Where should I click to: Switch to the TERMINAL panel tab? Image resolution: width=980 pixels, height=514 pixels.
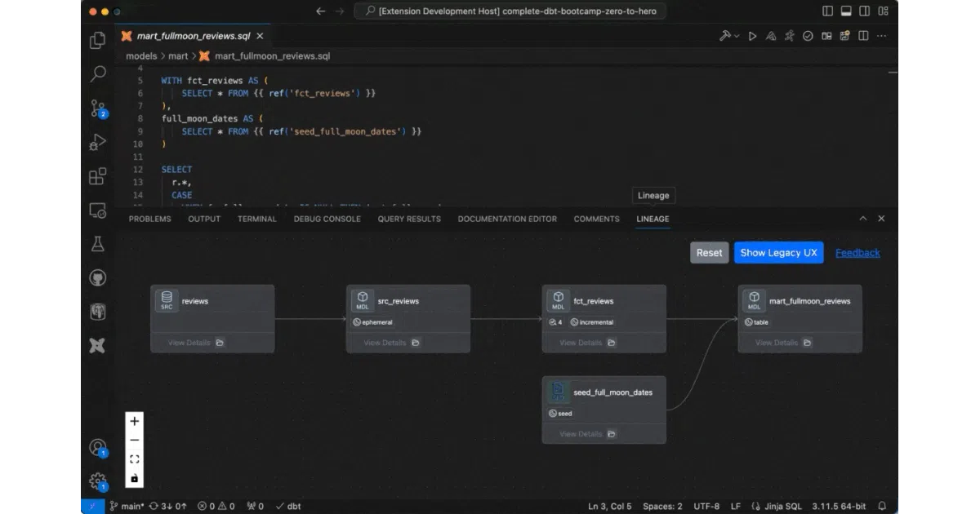coord(257,219)
